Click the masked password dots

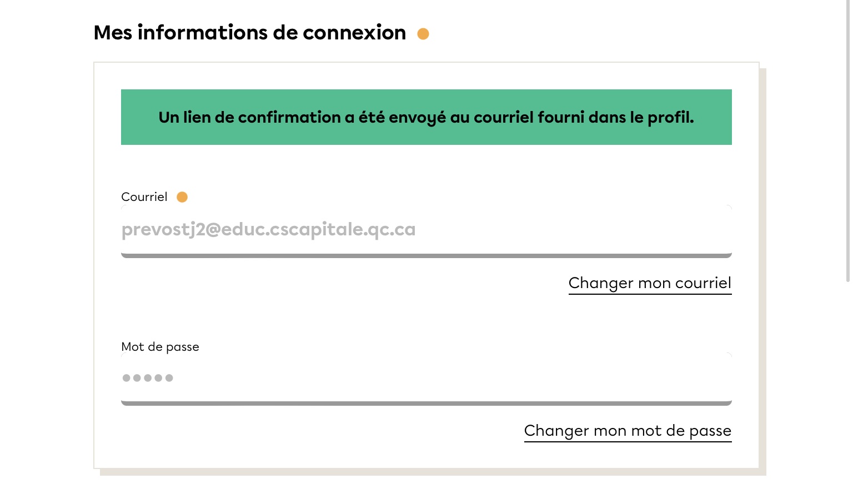[x=148, y=378]
